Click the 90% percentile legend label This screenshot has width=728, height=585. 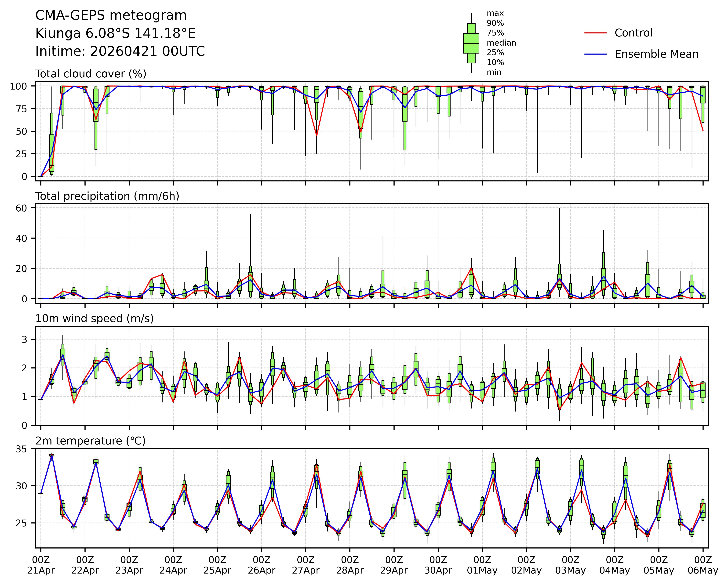click(495, 23)
